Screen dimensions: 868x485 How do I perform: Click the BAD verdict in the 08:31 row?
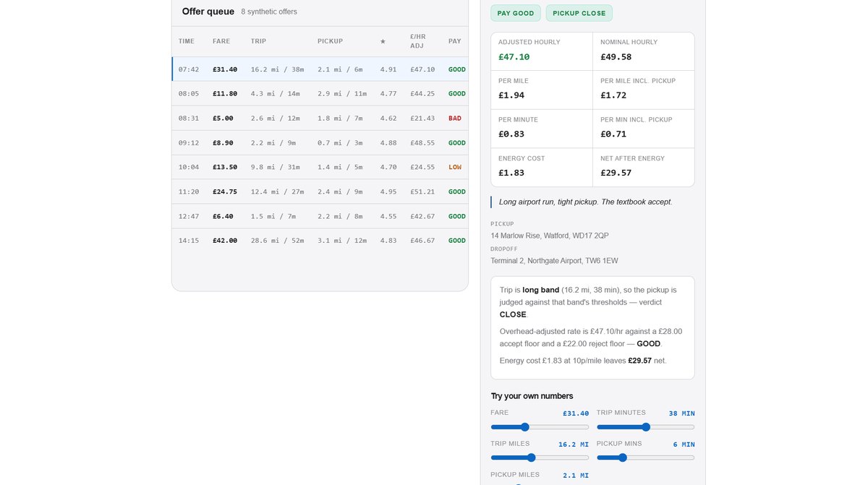click(455, 119)
